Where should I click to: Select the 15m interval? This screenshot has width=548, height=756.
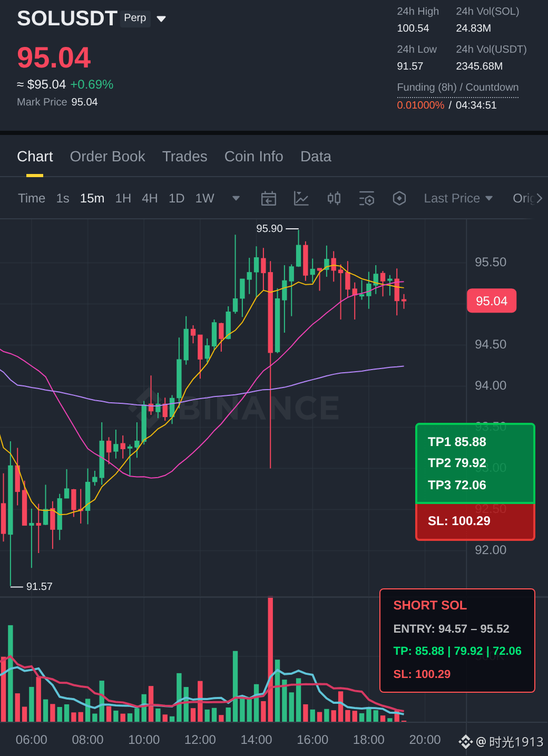[x=92, y=198]
